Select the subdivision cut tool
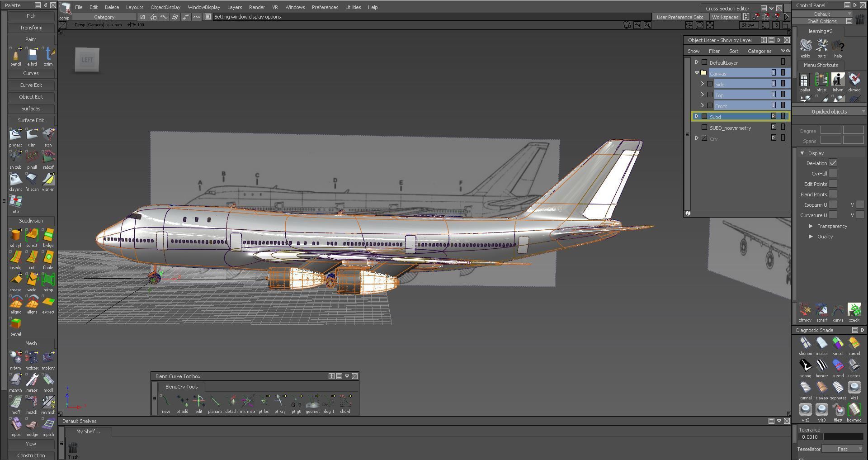Image resolution: width=868 pixels, height=460 pixels. [x=32, y=257]
